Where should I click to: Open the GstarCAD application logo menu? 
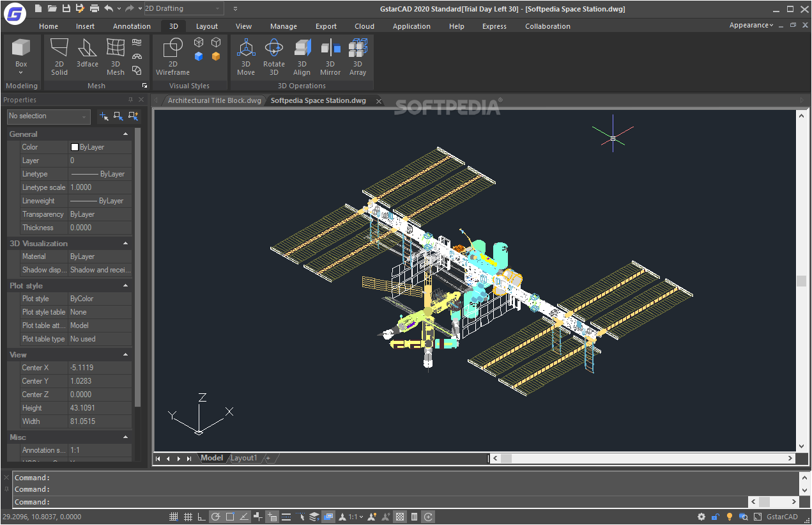[x=13, y=12]
